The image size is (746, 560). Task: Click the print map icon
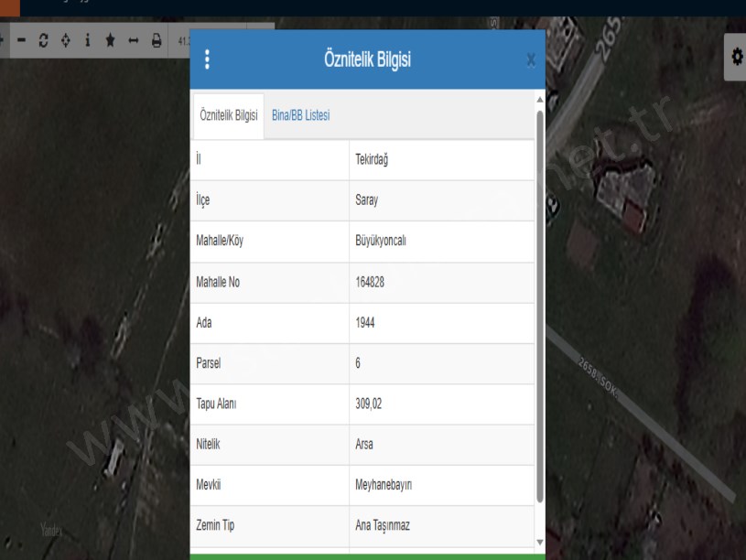(156, 40)
